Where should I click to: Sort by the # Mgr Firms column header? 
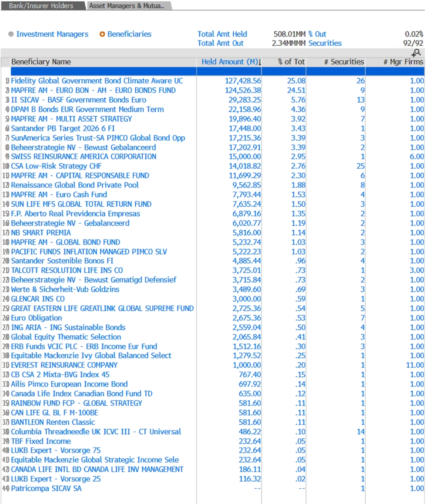403,62
